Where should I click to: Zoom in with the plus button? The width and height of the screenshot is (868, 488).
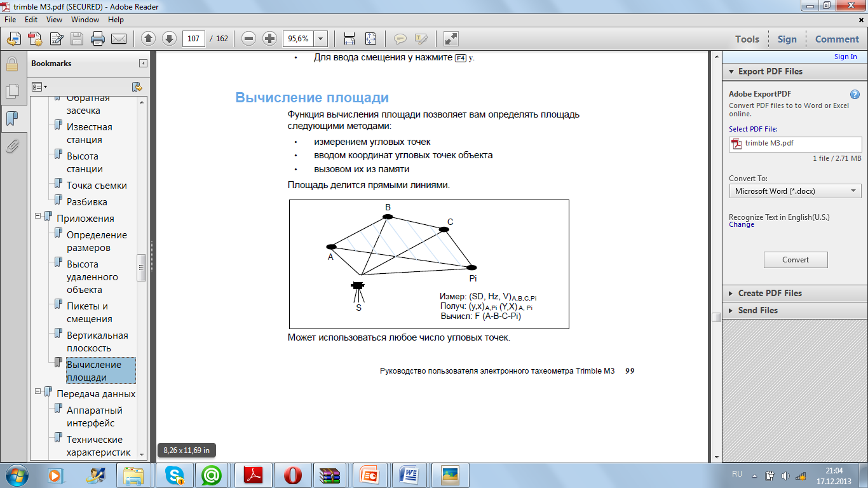point(269,39)
